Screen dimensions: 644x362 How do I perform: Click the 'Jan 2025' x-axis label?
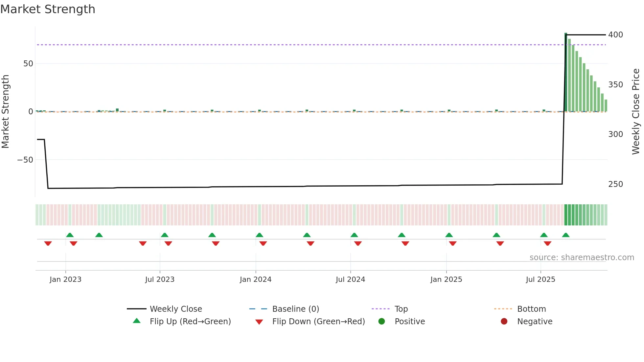[x=446, y=280]
